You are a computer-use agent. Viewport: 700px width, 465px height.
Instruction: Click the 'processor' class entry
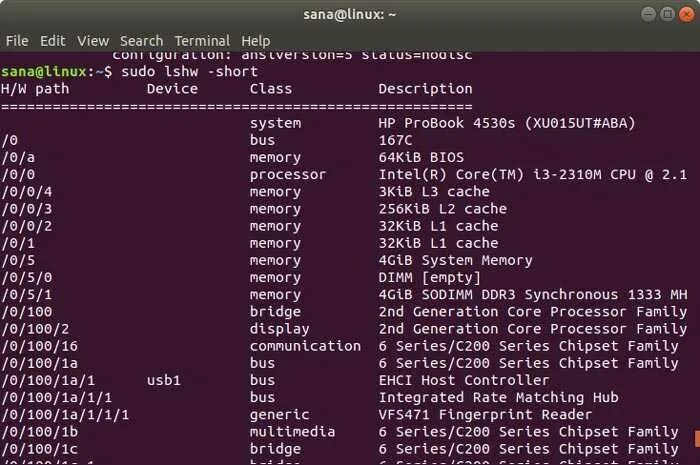[x=288, y=175]
